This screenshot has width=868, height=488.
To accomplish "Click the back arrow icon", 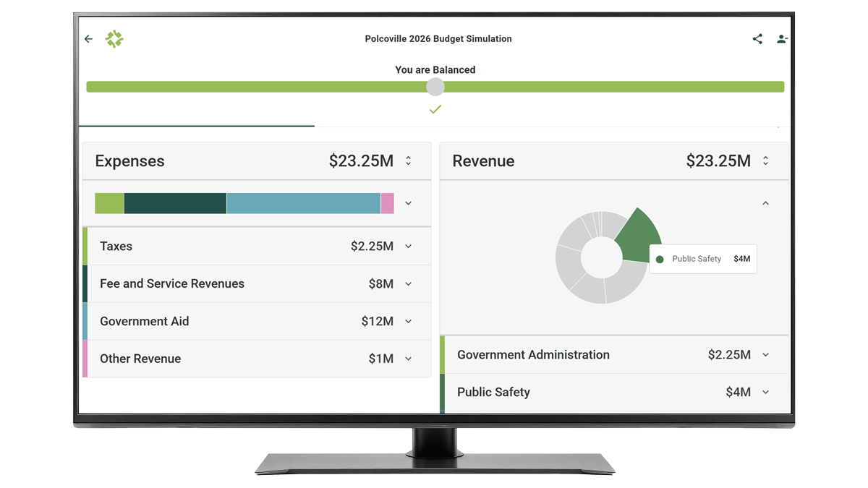I will tap(88, 39).
